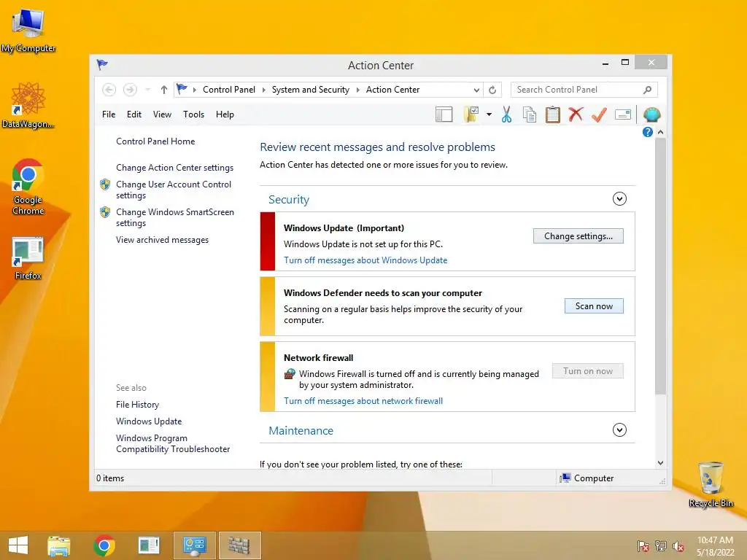747x560 pixels.
Task: Open the Tools menu
Action: click(193, 114)
